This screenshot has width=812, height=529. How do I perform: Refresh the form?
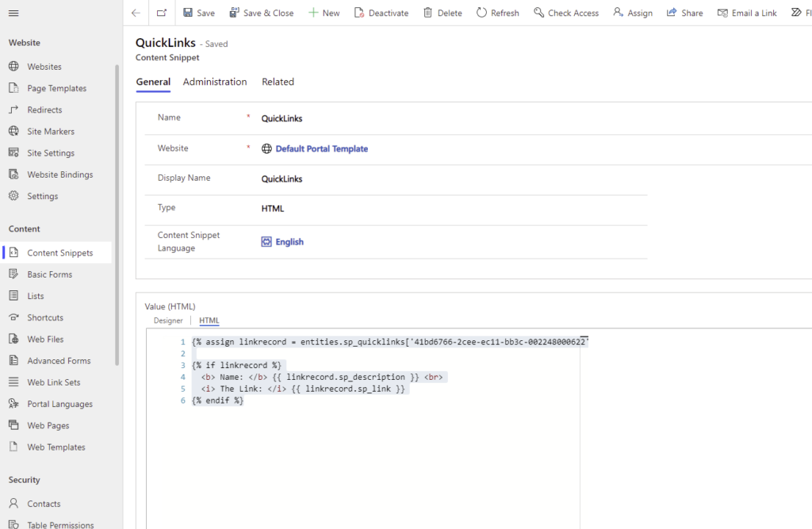(498, 13)
